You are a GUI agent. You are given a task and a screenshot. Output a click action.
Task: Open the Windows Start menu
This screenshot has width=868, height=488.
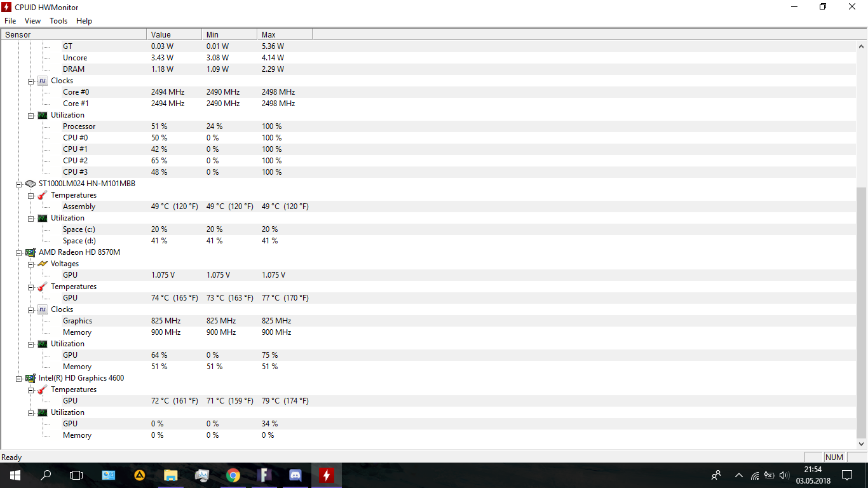15,475
